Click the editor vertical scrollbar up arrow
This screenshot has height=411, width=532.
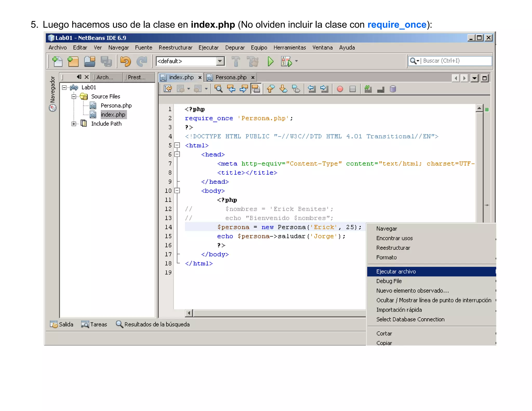479,108
